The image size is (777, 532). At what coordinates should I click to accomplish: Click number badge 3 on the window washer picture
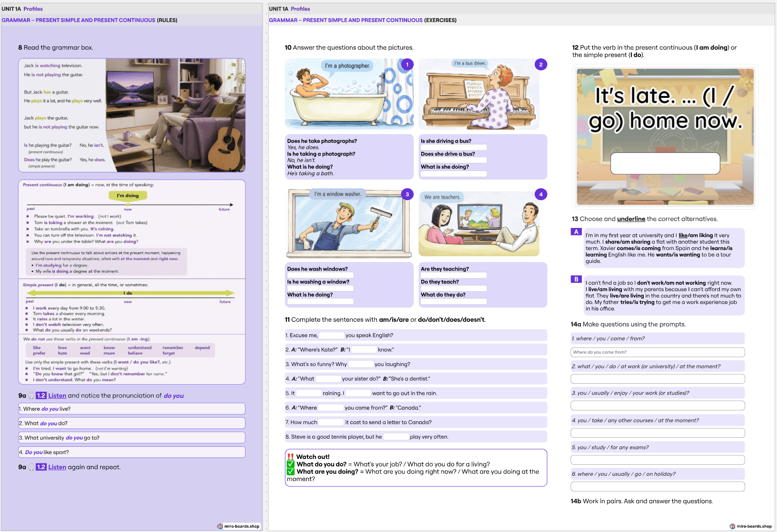click(407, 194)
